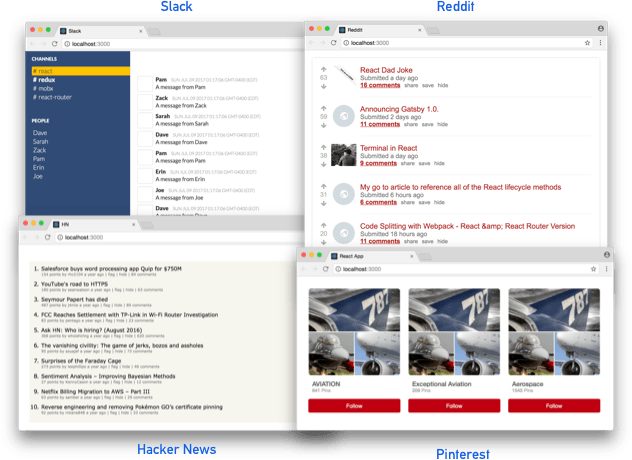The width and height of the screenshot is (632, 460).
Task: Upvote the Terminal in React post
Action: coord(323,148)
